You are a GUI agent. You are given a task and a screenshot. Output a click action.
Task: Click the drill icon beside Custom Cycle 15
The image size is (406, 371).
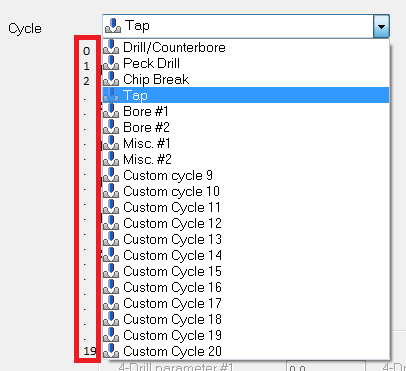pyautogui.click(x=111, y=271)
